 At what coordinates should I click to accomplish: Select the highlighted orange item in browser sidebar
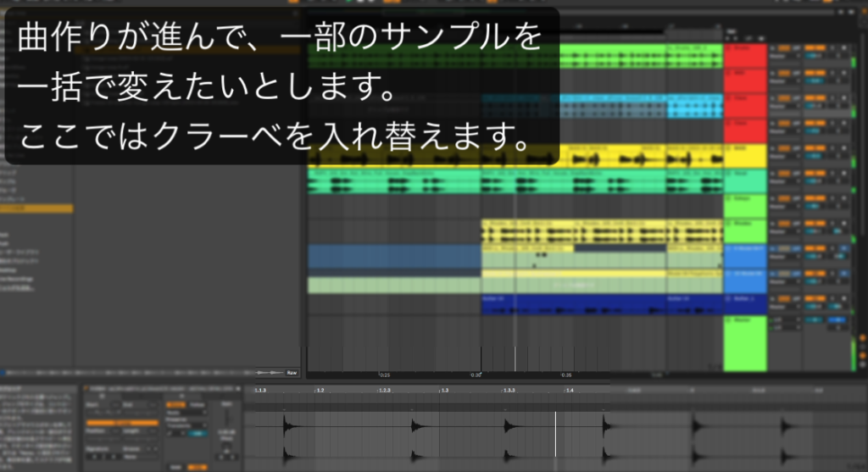click(36, 208)
